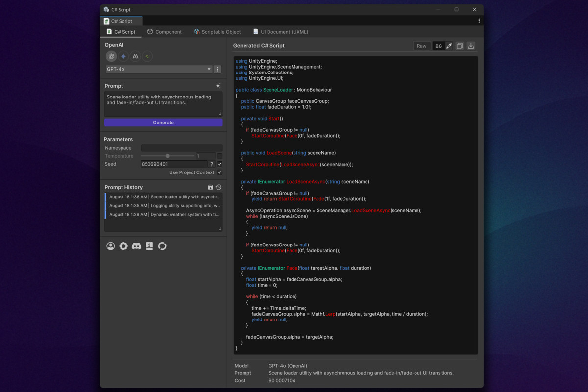Open settings via the gear icon

click(123, 246)
